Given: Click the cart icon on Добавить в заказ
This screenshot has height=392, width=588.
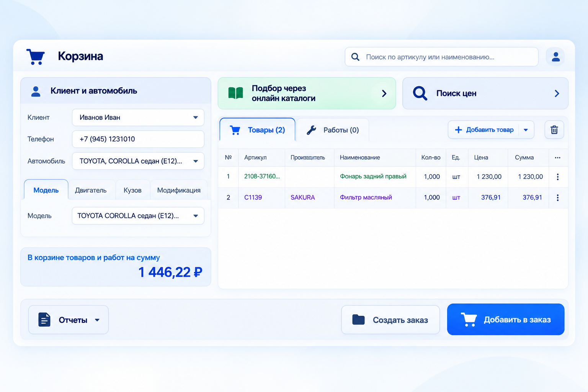Looking at the screenshot, I should [x=469, y=320].
